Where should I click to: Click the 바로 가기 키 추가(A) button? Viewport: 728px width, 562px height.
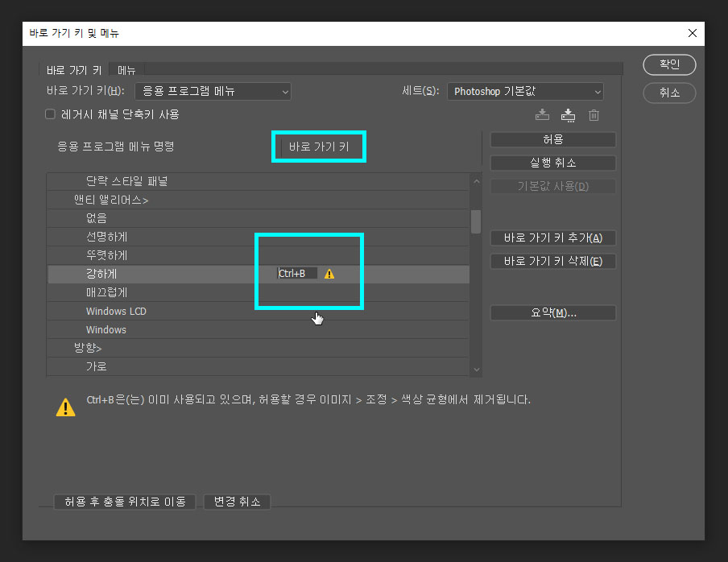(553, 238)
